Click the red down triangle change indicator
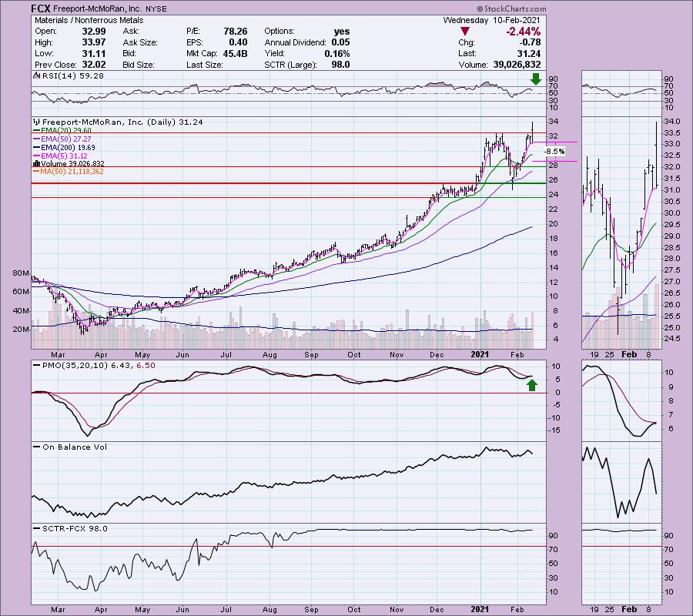 point(464,32)
